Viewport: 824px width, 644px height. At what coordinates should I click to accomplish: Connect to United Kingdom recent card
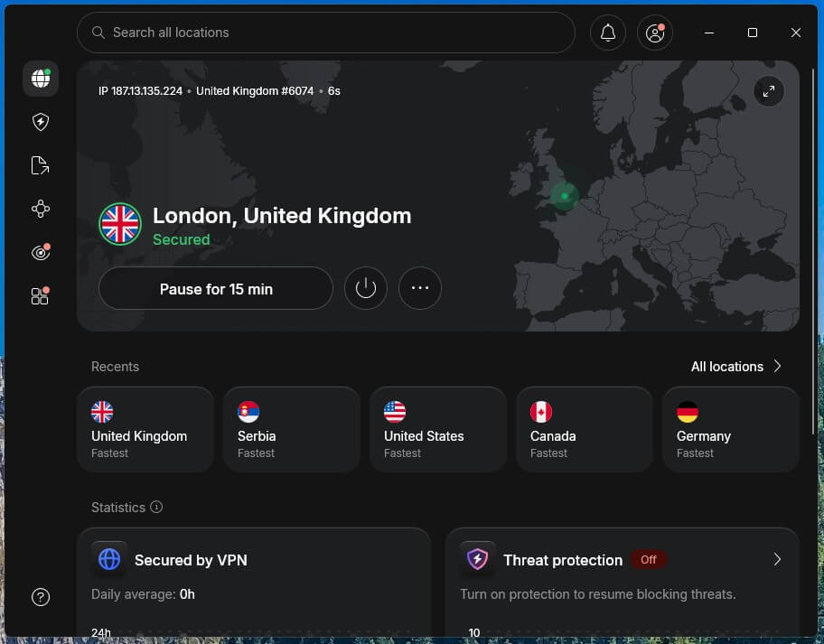pyautogui.click(x=145, y=429)
